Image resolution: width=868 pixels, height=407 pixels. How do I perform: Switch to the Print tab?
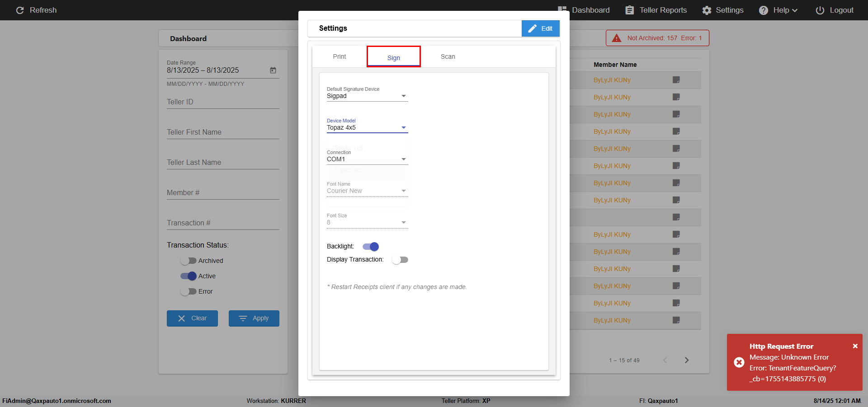[340, 56]
